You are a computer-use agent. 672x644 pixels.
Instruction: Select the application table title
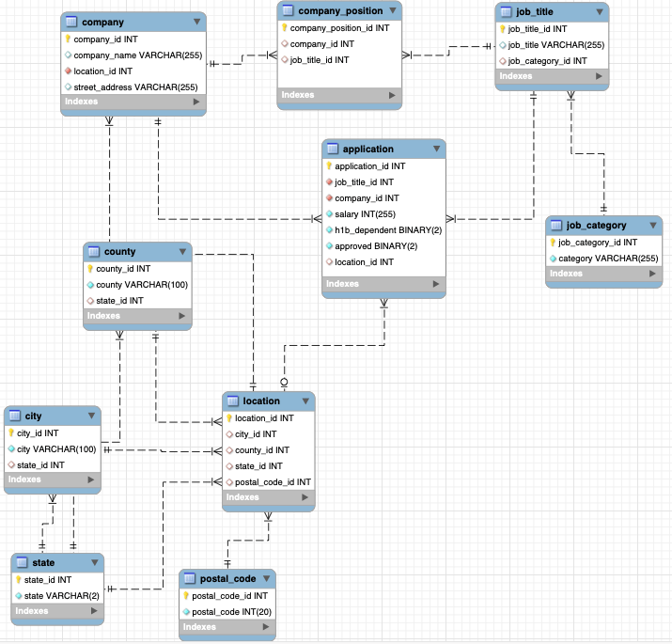tap(368, 149)
